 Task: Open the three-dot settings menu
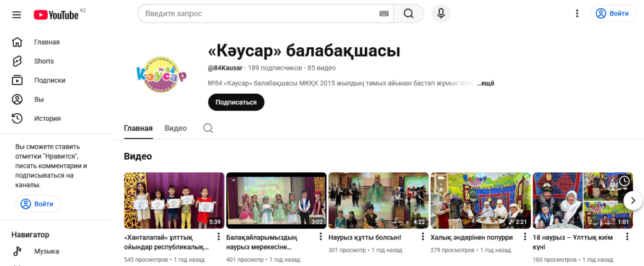coord(577,13)
